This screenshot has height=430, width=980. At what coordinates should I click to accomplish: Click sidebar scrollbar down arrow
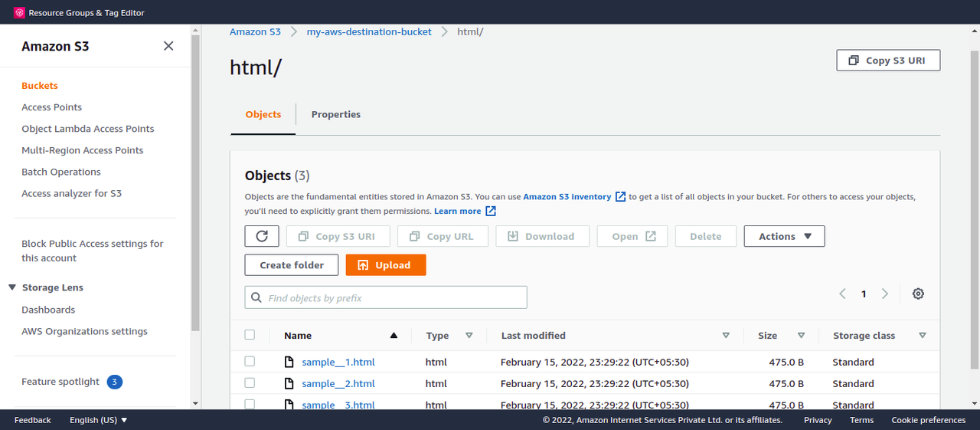coord(196,403)
